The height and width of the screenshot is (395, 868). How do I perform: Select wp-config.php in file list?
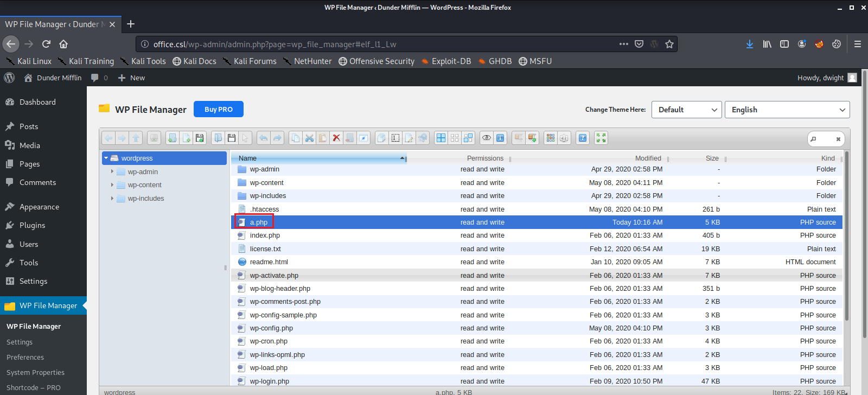(537, 328)
